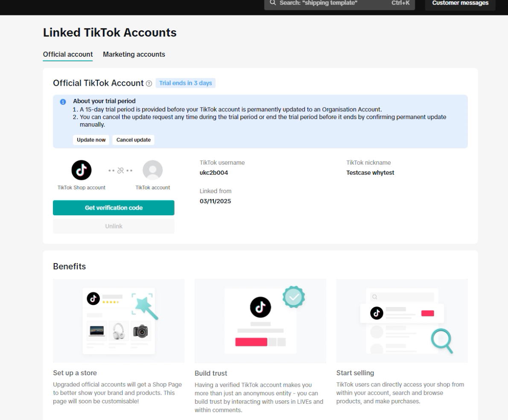Click the TikTok Shop account logo icon

click(81, 171)
